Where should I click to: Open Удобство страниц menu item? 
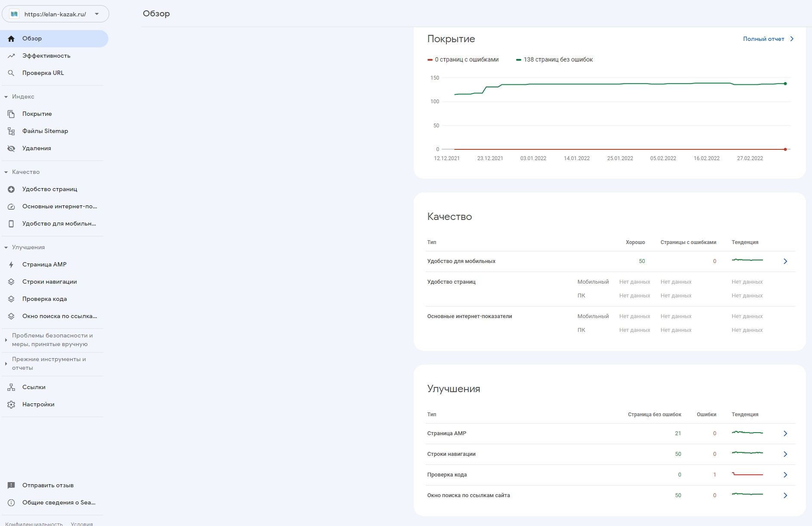click(49, 189)
